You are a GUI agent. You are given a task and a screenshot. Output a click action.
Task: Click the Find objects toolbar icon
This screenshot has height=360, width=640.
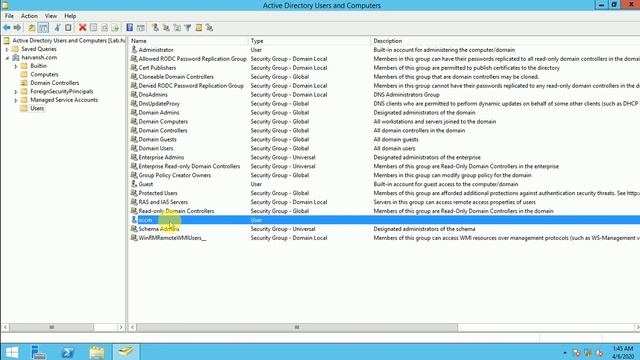[199, 28]
